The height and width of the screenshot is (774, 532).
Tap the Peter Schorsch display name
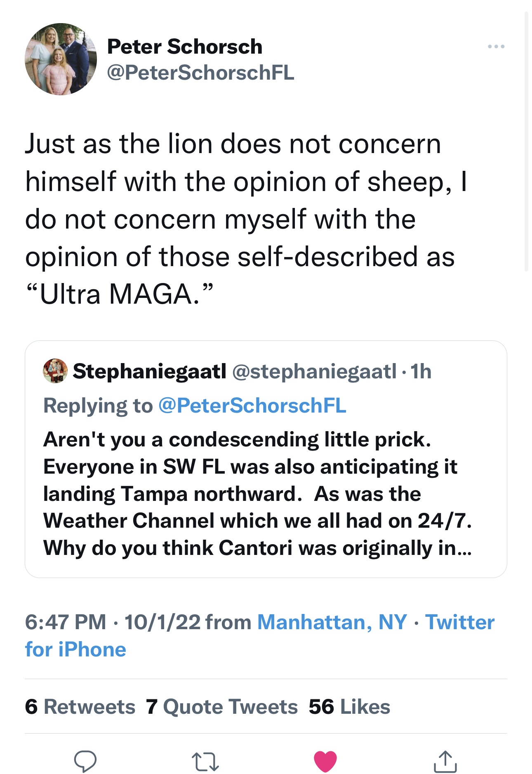click(x=184, y=46)
